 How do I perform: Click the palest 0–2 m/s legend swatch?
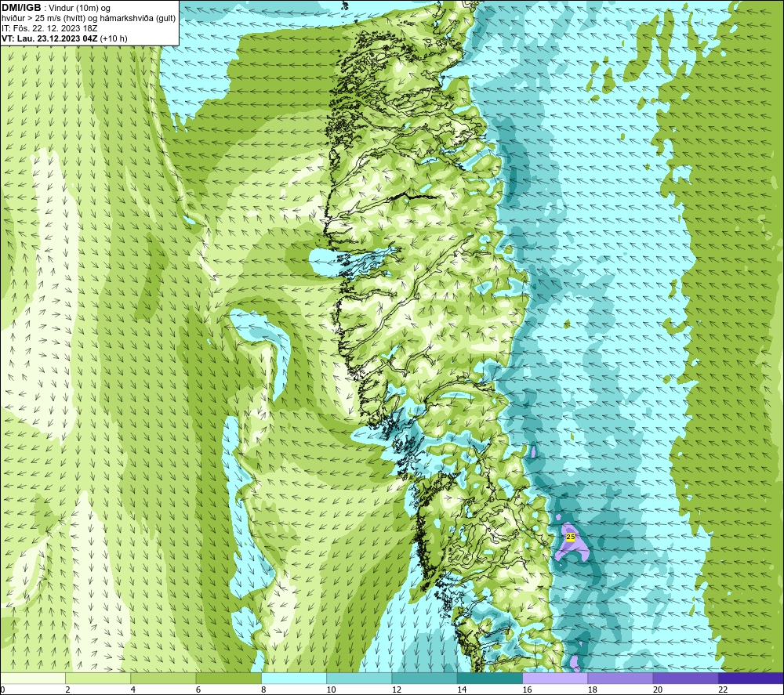32,678
